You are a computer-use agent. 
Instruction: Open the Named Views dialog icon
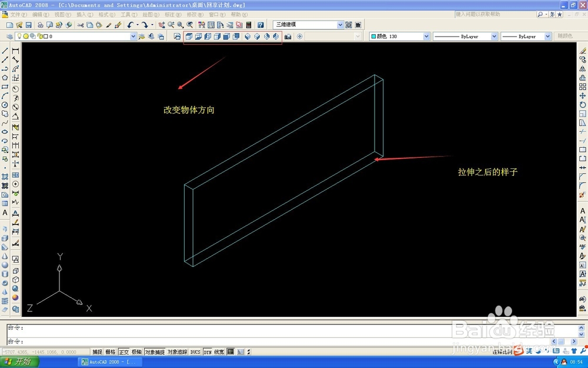click(178, 37)
